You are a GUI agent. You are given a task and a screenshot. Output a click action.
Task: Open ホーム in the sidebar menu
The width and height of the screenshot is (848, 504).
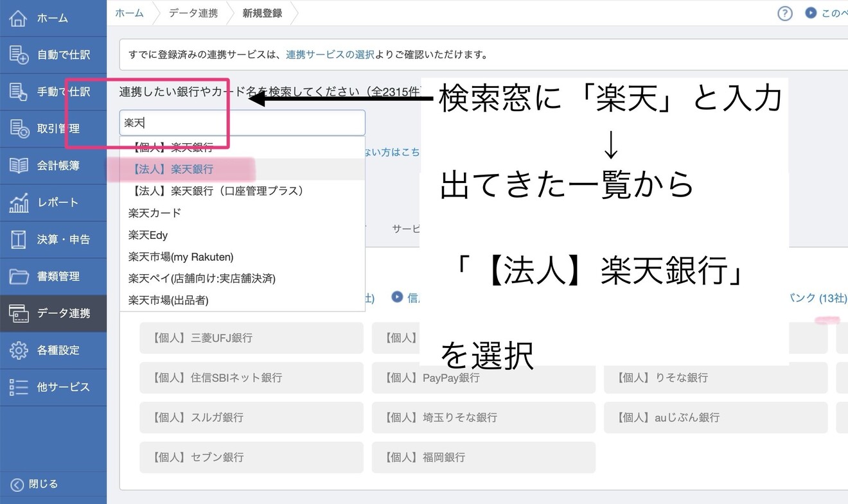pyautogui.click(x=53, y=18)
